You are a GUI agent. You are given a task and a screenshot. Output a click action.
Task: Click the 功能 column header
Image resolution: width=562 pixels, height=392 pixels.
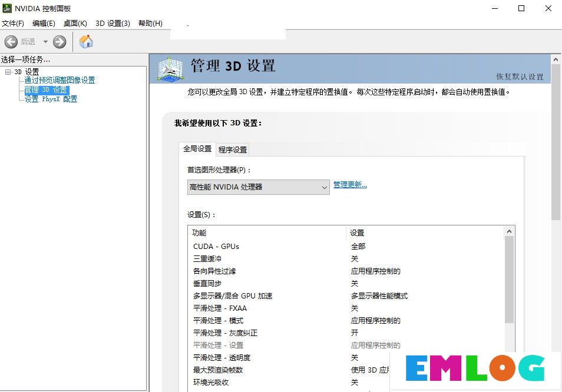tap(267, 232)
